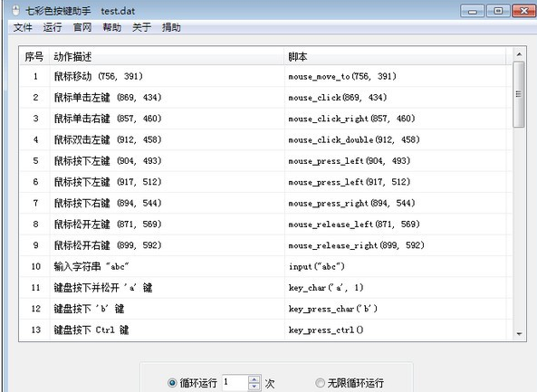The width and height of the screenshot is (537, 392).
Task: Click the list scrollbar down arrow
Action: point(519,334)
